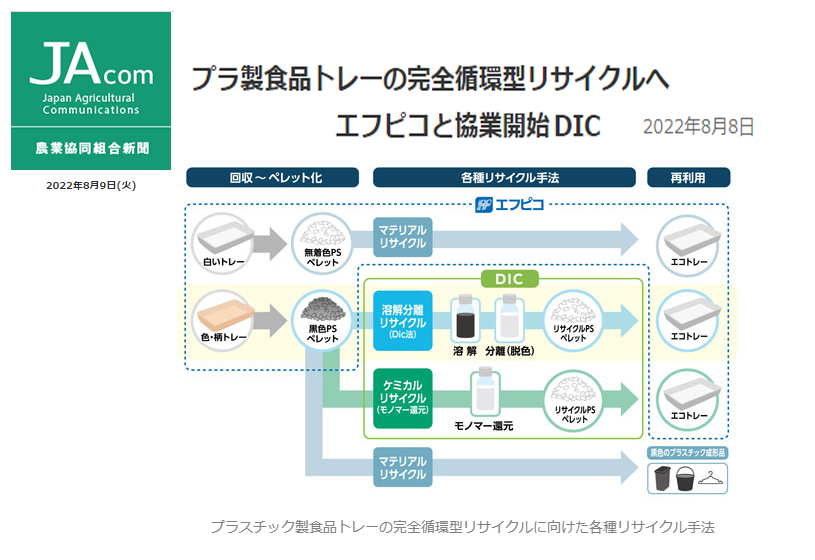Click the black 溶解 bottle icon

[463, 318]
